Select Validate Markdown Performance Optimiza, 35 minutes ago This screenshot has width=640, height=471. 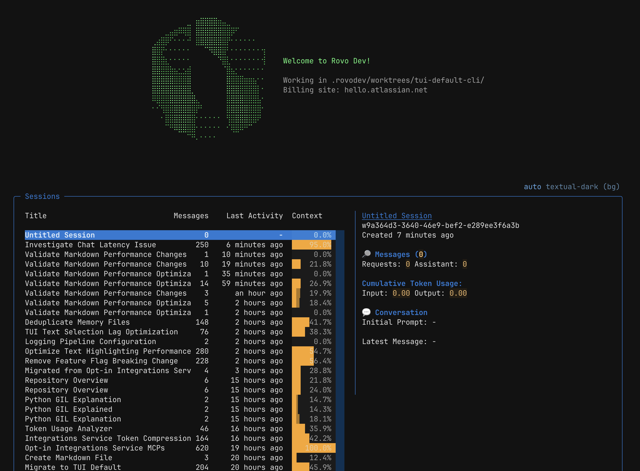180,274
